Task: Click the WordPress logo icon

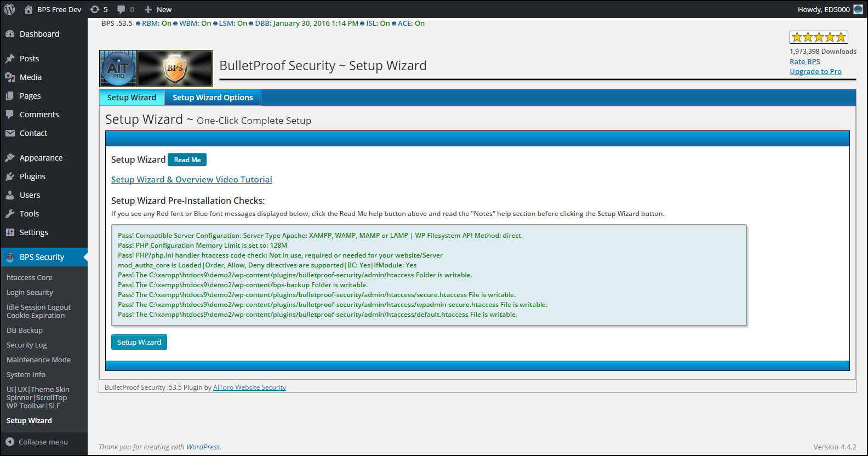Action: click(x=9, y=9)
